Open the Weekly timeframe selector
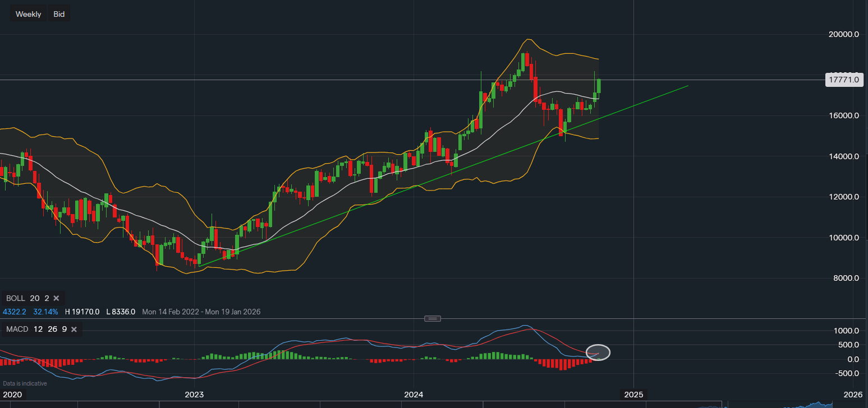 click(x=28, y=13)
